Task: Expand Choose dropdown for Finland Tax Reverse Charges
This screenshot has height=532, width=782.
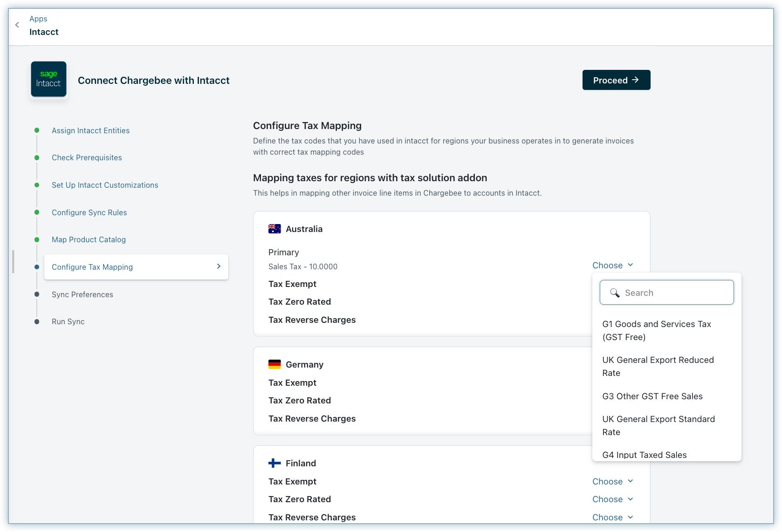Action: pyautogui.click(x=612, y=517)
